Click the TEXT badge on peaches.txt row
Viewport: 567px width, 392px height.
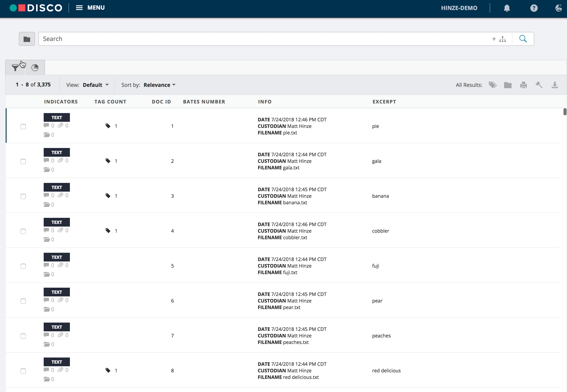[57, 327]
